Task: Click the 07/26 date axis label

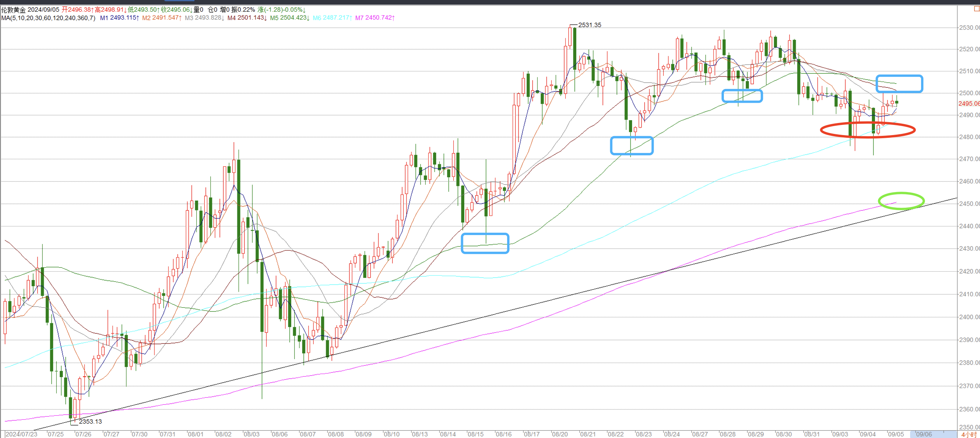Action: tap(83, 434)
